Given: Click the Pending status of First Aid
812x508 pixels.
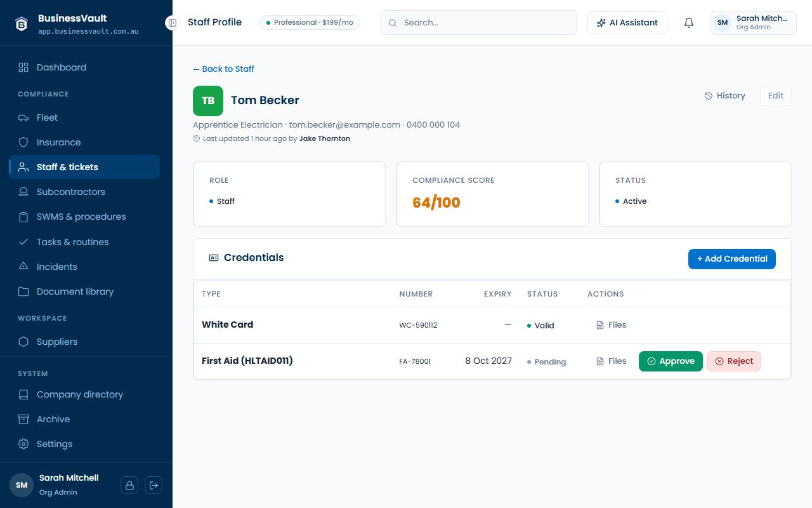Looking at the screenshot, I should coord(546,362).
